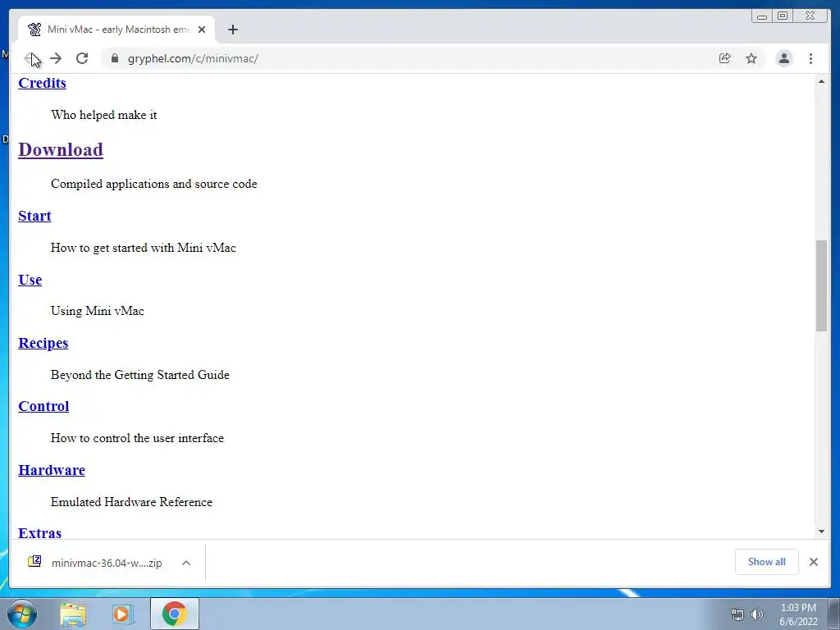Switch to Chrome in the taskbar
840x630 pixels.
[x=175, y=614]
